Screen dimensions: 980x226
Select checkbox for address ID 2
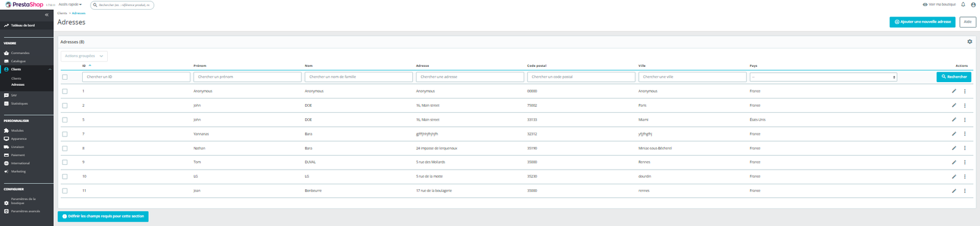tap(65, 105)
